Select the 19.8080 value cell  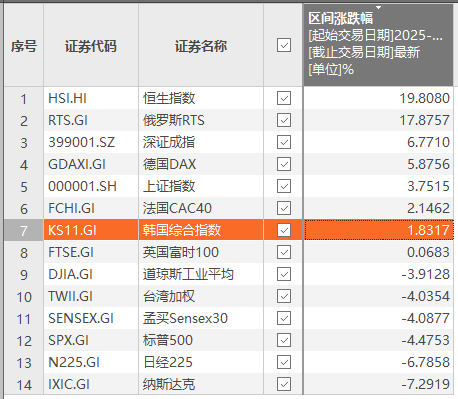point(378,98)
